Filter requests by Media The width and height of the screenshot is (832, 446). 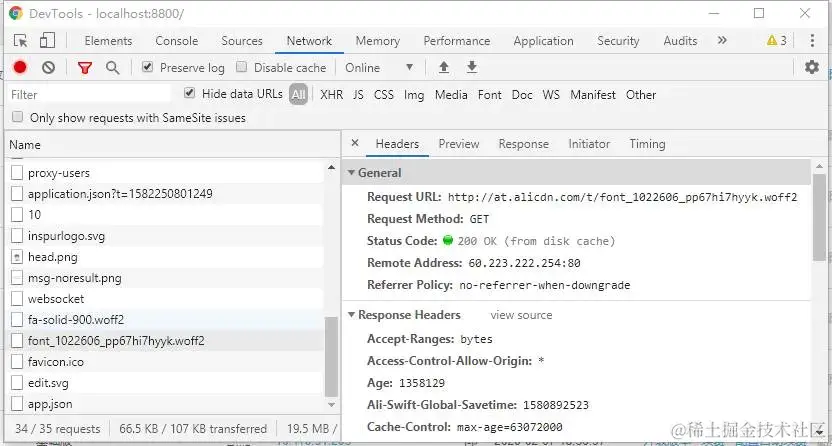click(x=451, y=95)
